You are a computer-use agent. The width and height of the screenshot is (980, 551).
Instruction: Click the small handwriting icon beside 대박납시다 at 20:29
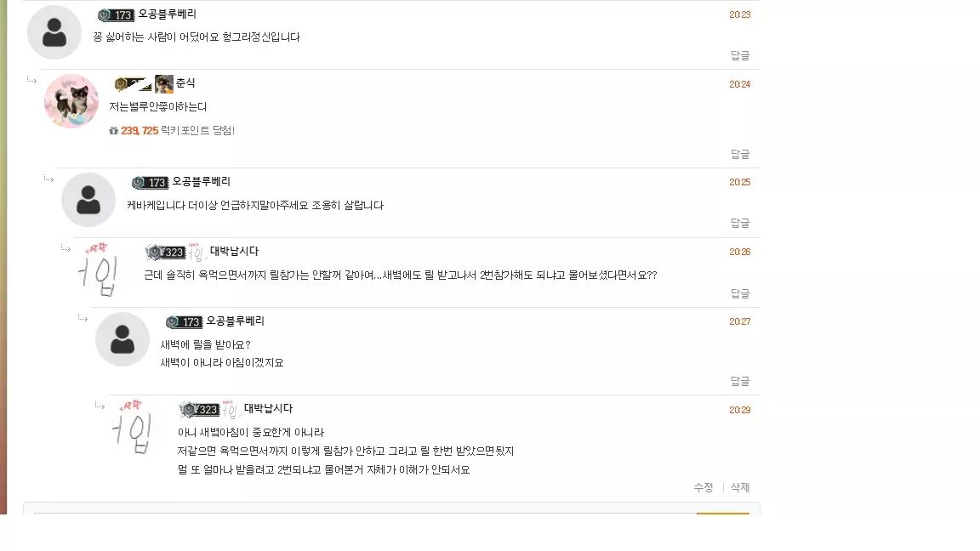tap(230, 410)
